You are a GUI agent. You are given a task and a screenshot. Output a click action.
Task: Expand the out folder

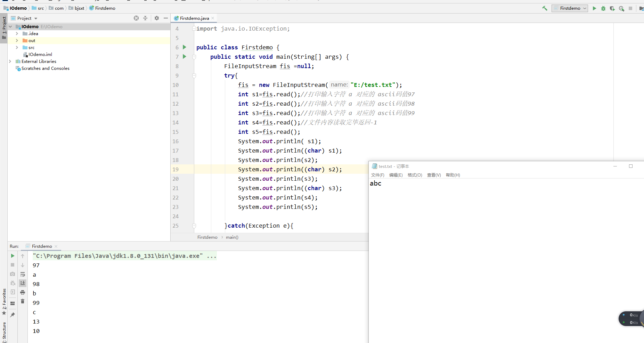coord(17,40)
